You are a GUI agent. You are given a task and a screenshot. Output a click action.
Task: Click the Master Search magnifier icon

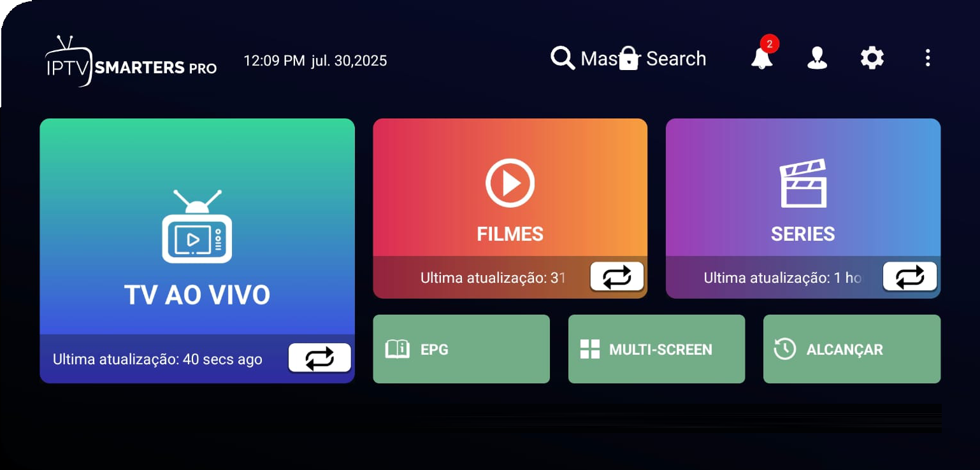[x=563, y=58]
